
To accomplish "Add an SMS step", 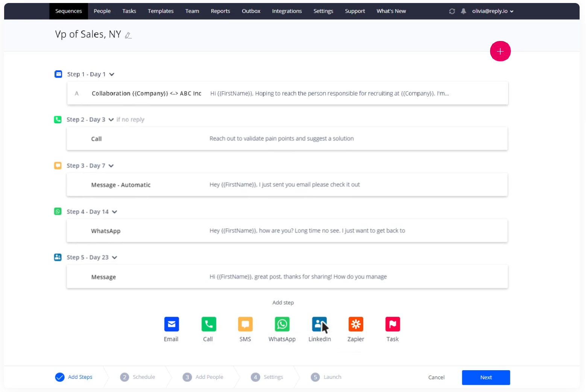I will pyautogui.click(x=245, y=324).
